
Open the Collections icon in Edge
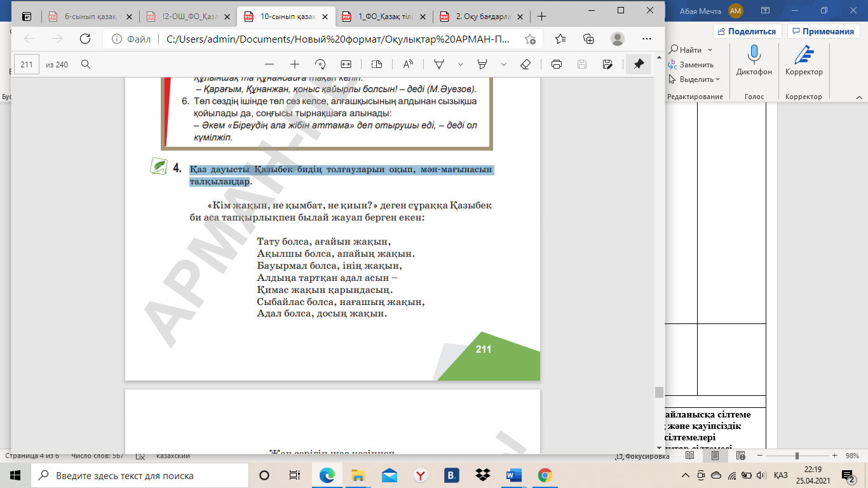point(588,39)
